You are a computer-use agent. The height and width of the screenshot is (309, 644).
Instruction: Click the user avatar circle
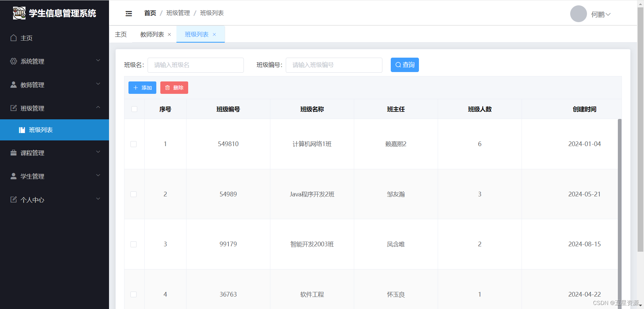click(x=578, y=14)
